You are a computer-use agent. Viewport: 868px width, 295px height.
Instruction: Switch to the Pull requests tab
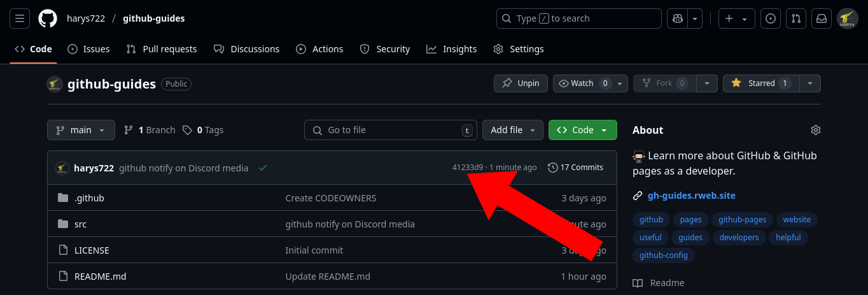[162, 49]
